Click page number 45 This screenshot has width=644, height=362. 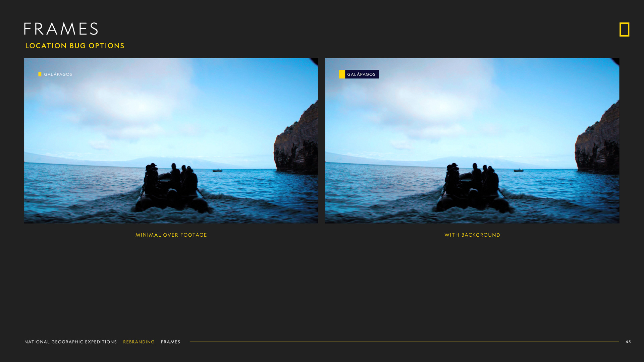(628, 342)
